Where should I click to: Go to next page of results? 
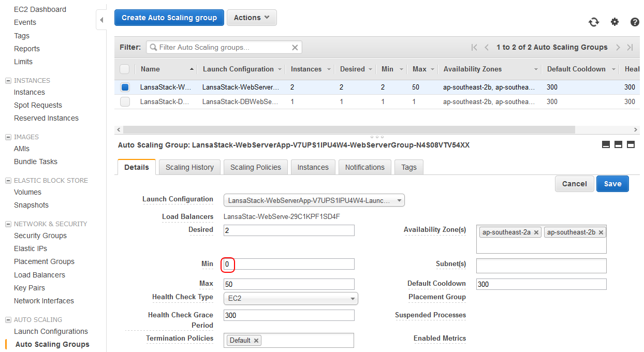pos(618,47)
